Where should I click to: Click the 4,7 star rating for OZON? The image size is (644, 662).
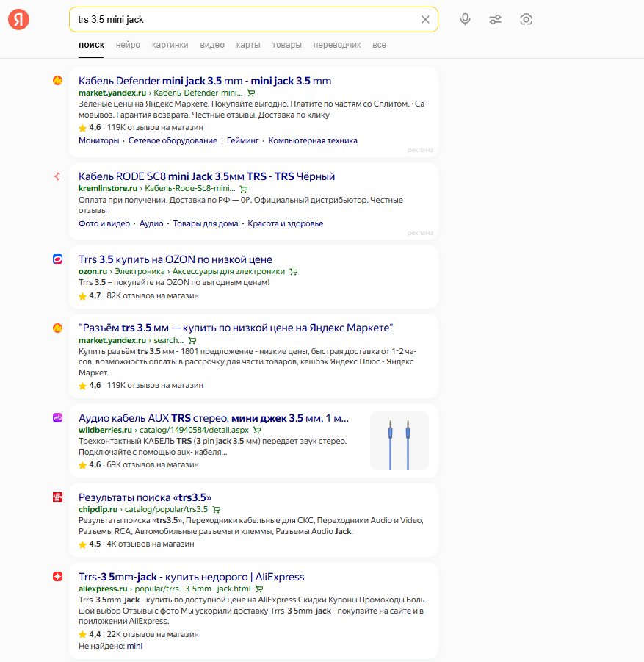click(90, 295)
